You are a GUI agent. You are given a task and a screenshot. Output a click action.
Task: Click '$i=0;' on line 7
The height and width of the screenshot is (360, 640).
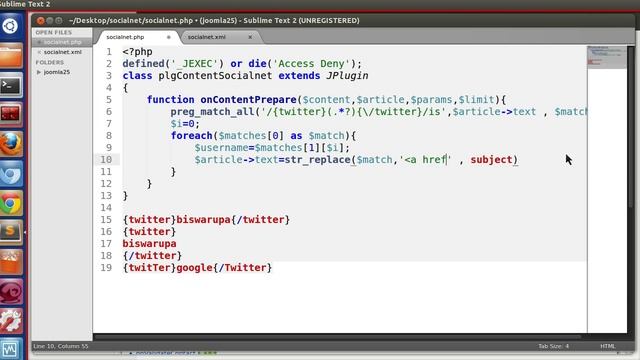pos(185,124)
